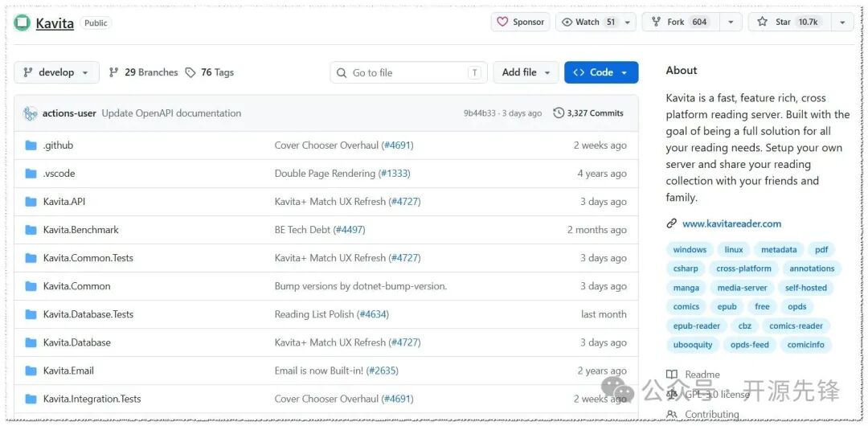
Task: Select the cross-platform topic tag
Action: (x=744, y=268)
